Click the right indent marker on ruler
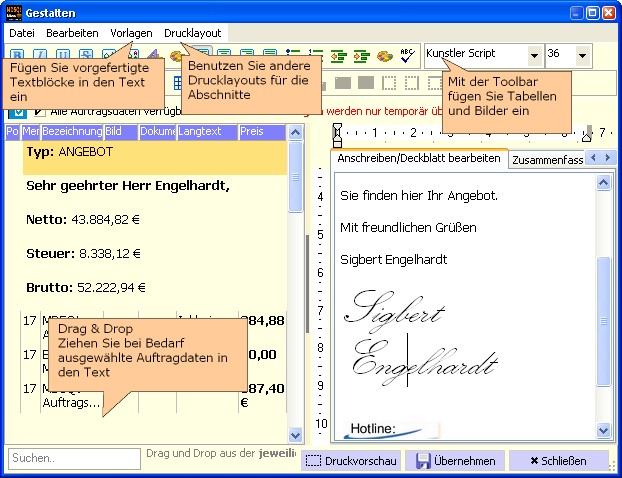 [587, 133]
